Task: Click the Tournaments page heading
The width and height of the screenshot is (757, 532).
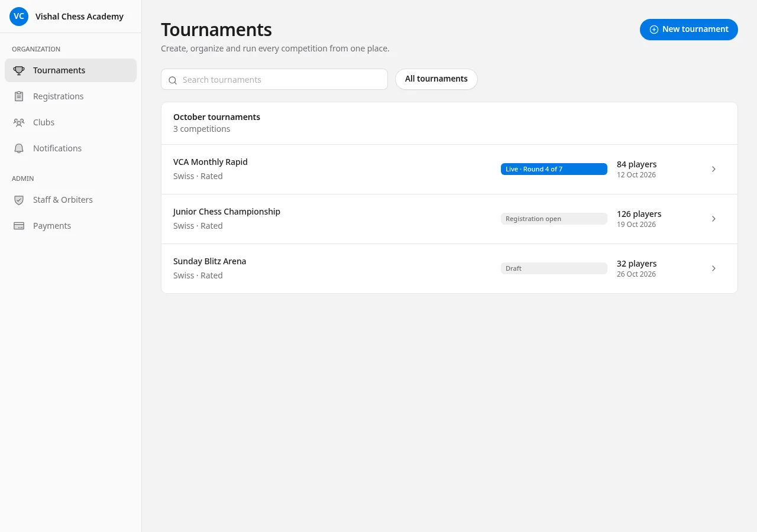Action: 216,30
